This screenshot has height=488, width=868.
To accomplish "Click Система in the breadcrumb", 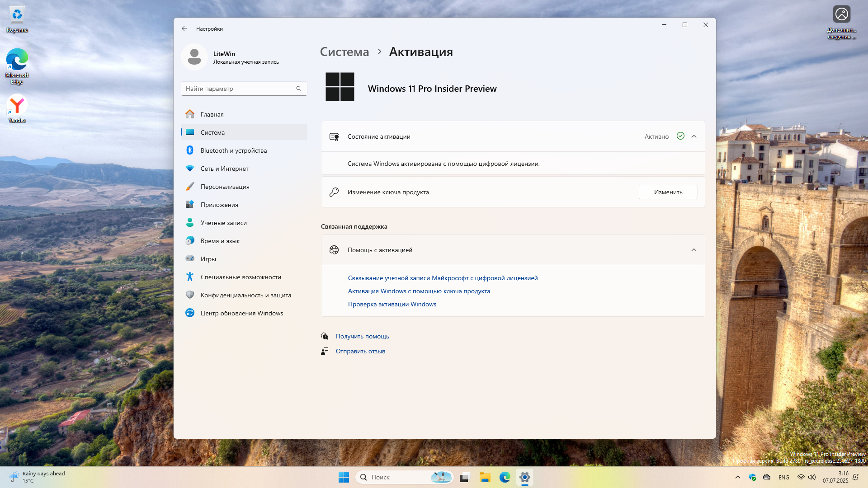I will coord(344,52).
